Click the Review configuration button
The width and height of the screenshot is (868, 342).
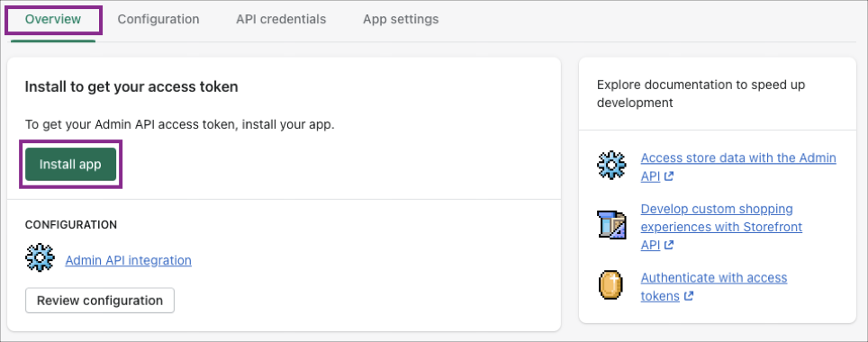click(100, 301)
